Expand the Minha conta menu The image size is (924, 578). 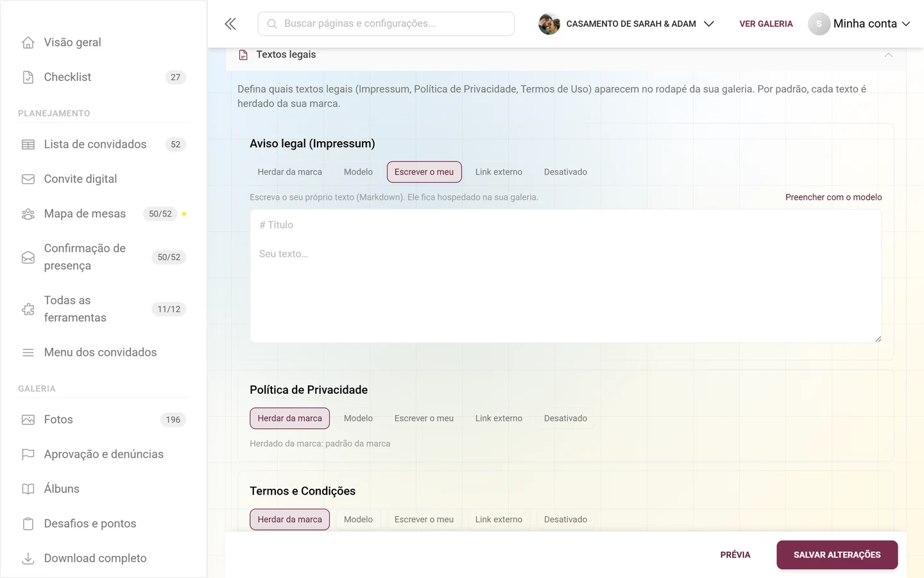click(859, 24)
